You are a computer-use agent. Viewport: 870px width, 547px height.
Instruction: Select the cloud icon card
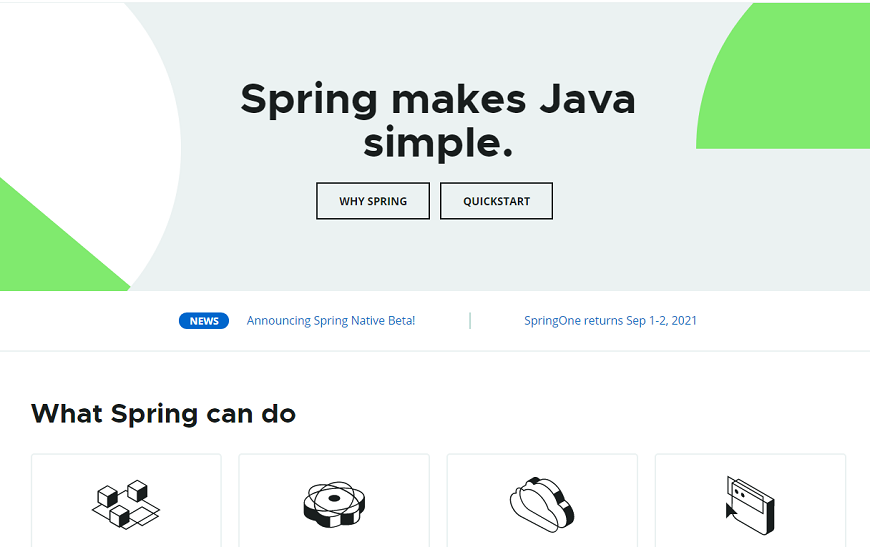coord(542,500)
